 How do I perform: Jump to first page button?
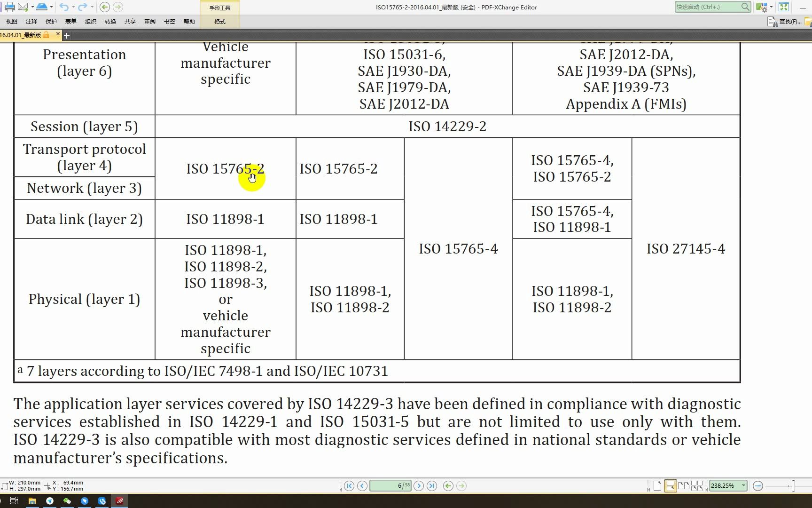pyautogui.click(x=349, y=486)
